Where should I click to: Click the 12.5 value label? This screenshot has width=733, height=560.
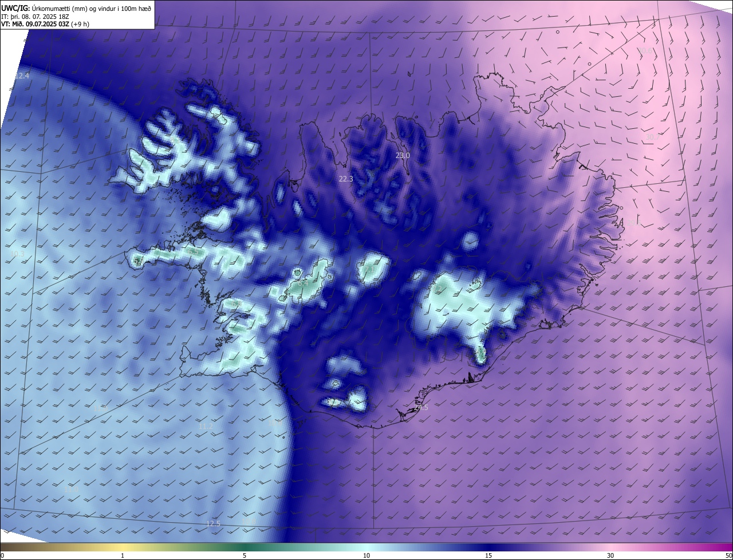[213, 523]
